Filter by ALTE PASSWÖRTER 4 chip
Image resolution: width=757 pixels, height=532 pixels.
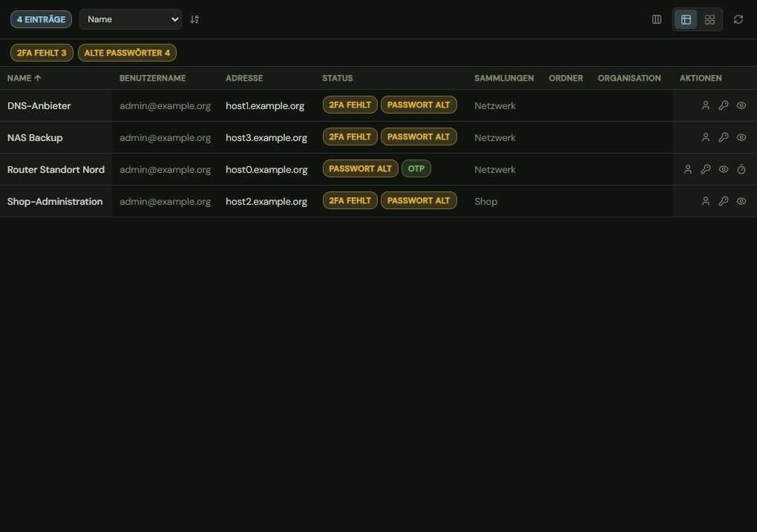click(x=127, y=53)
